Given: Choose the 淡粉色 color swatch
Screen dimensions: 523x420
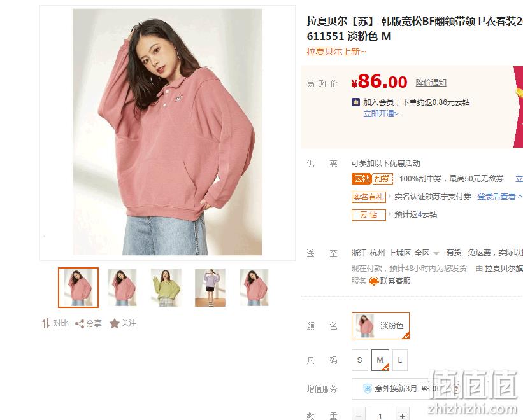Looking at the screenshot, I should [380, 326].
